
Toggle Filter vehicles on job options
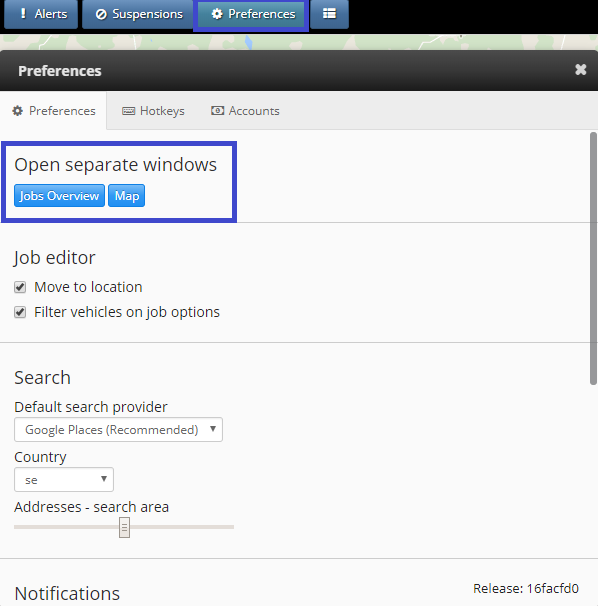pyautogui.click(x=20, y=312)
